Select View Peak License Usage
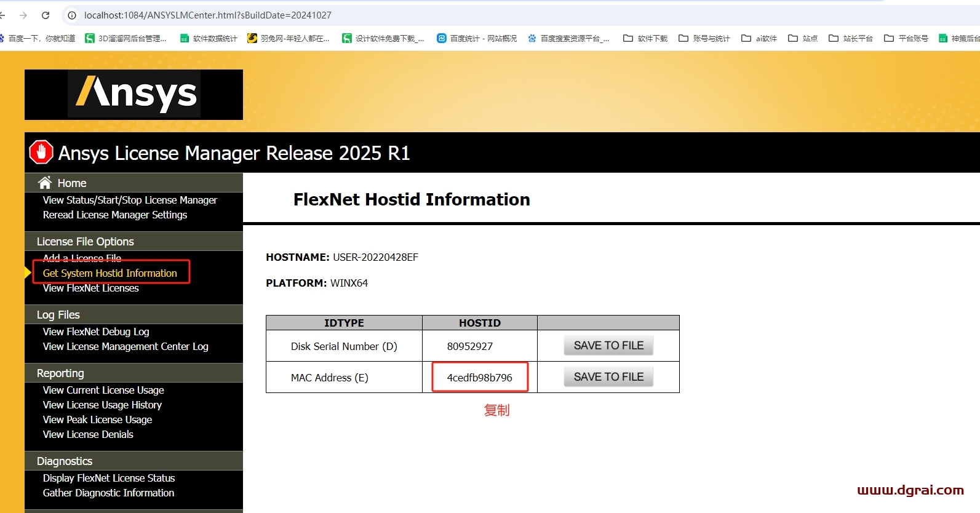Viewport: 980px width, 513px height. point(97,420)
